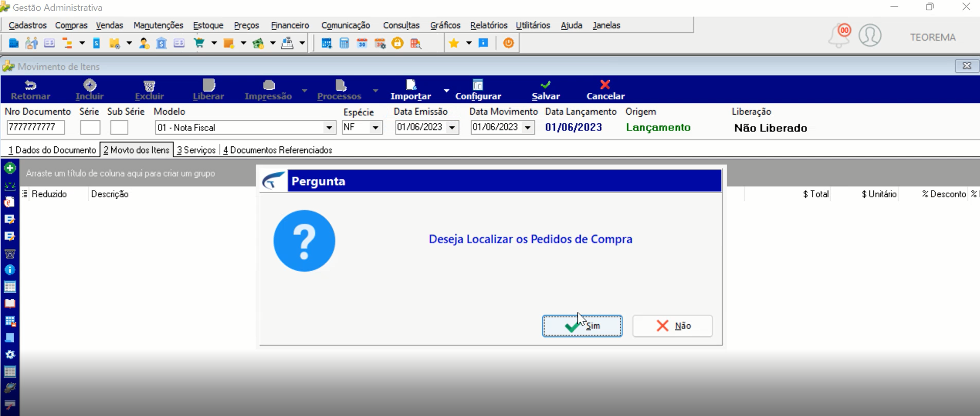Click the % Desconto column header
The image size is (980, 416).
tap(944, 194)
